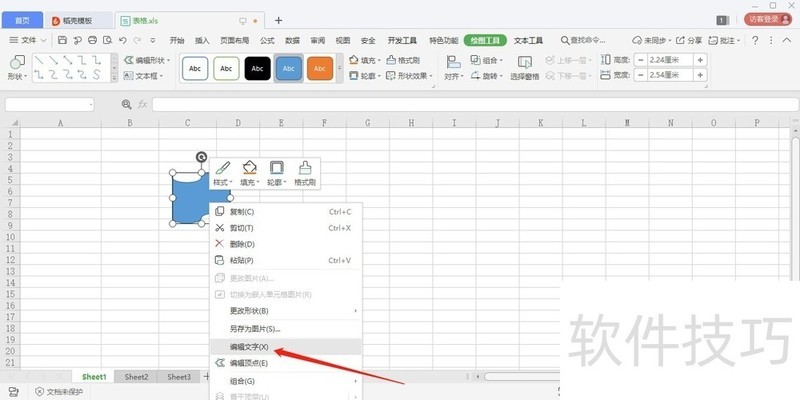Choose 另存为图片(S) from the context menu
Viewport: 800px width, 400px height.
pos(286,329)
